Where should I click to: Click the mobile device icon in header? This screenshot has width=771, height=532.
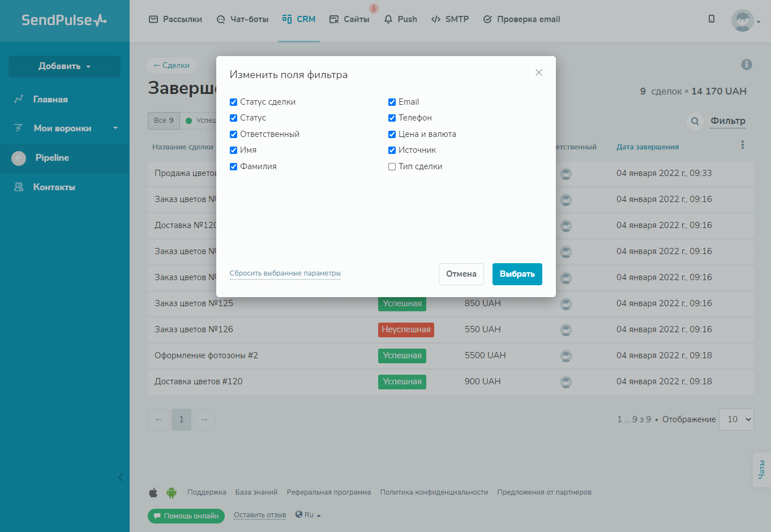pyautogui.click(x=711, y=19)
